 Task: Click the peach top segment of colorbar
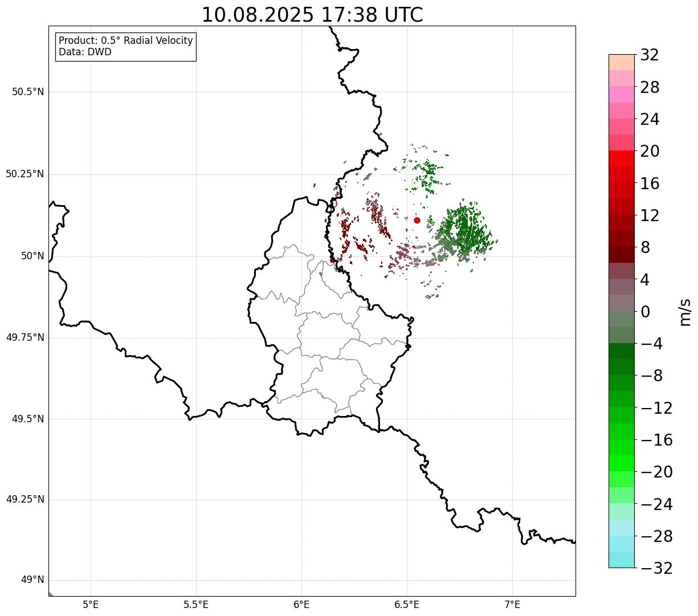click(x=622, y=62)
